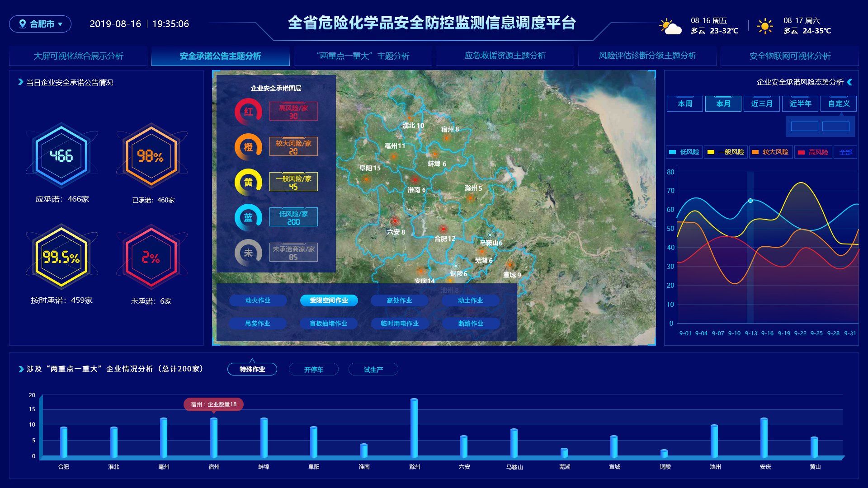Choose the 近半年 time range
868x488 pixels.
tap(800, 103)
